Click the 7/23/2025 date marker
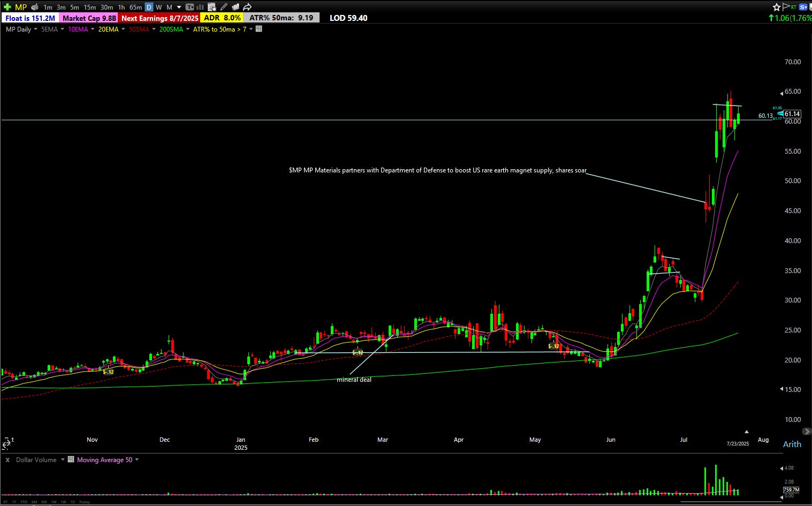 coord(738,443)
